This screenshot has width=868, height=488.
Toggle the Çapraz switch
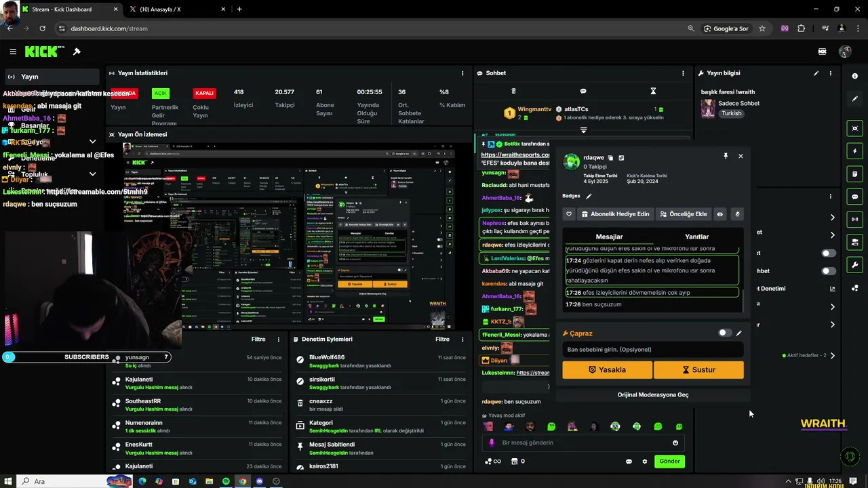725,333
